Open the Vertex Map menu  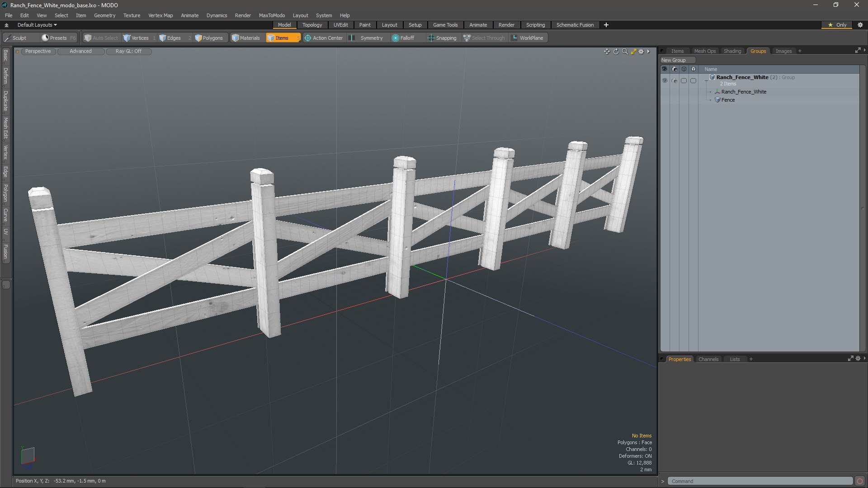pos(160,15)
